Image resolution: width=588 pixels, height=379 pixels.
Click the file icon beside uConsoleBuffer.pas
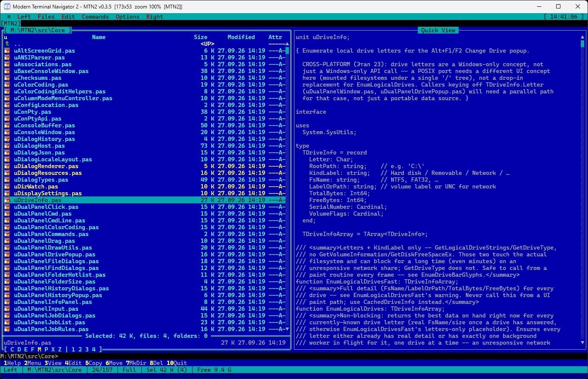(7, 125)
